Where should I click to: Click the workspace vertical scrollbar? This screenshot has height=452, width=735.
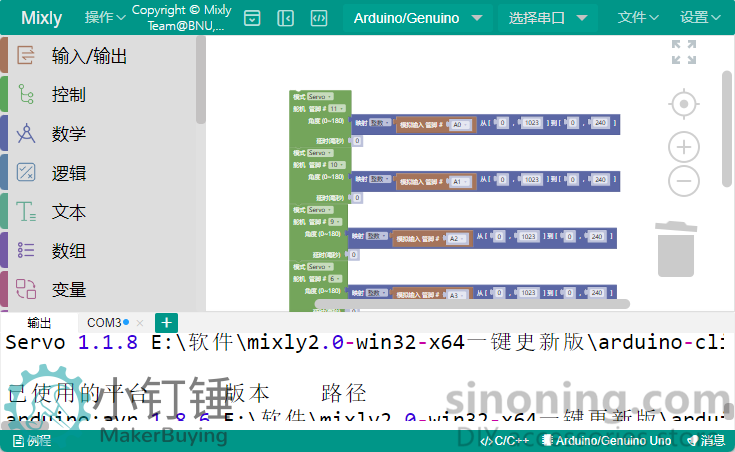click(727, 129)
